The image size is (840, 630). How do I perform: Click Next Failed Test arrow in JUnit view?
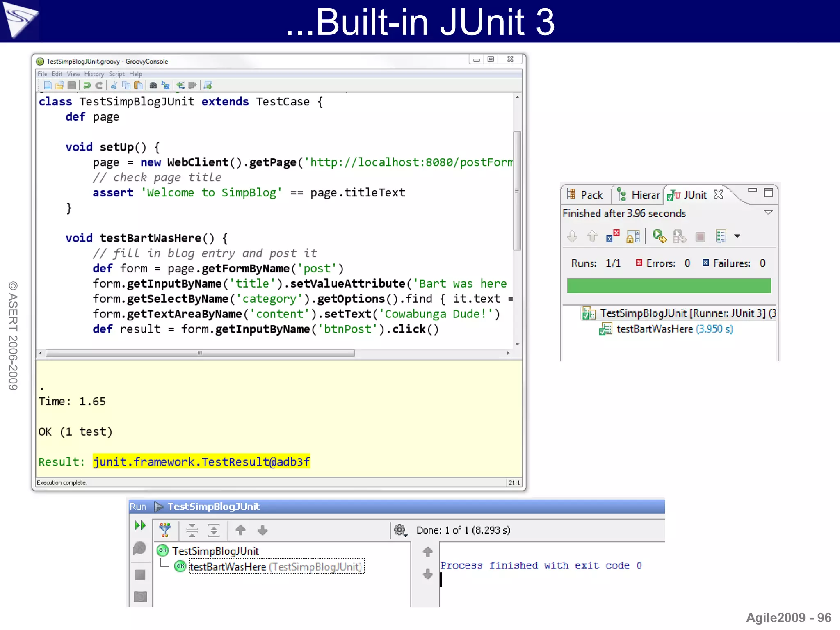click(x=572, y=236)
